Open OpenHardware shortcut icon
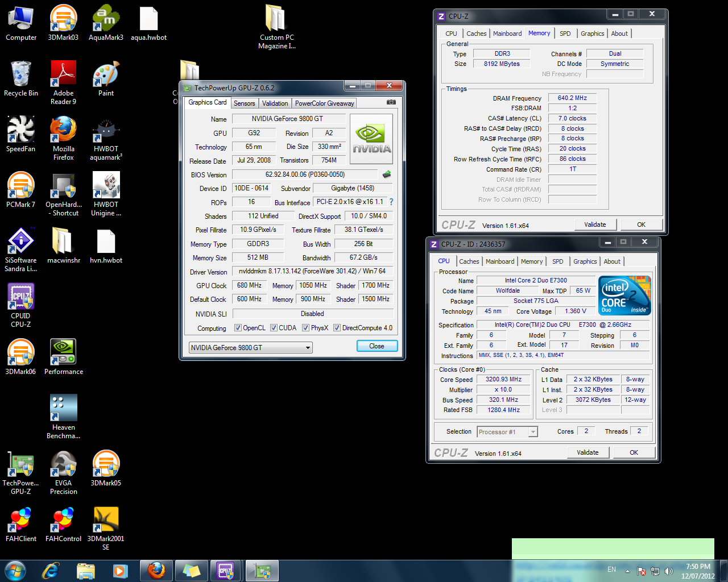Screen dimensions: 728x582 pyautogui.click(x=63, y=194)
